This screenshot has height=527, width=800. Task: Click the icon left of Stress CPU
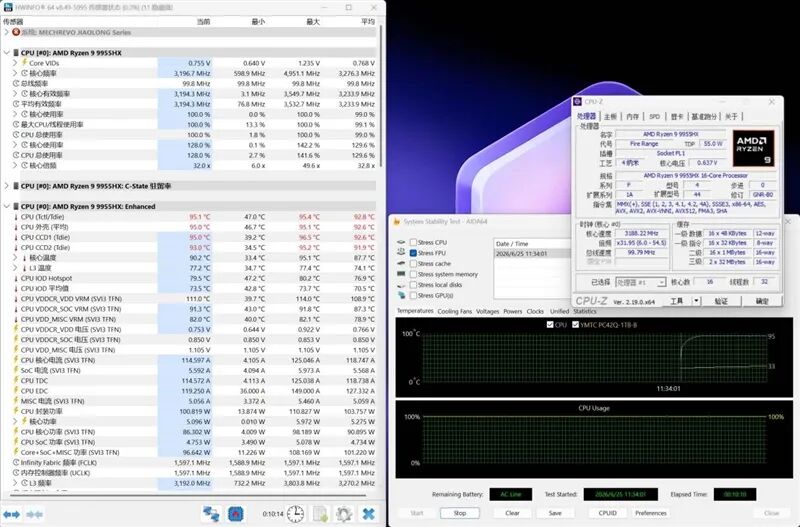[x=401, y=242]
